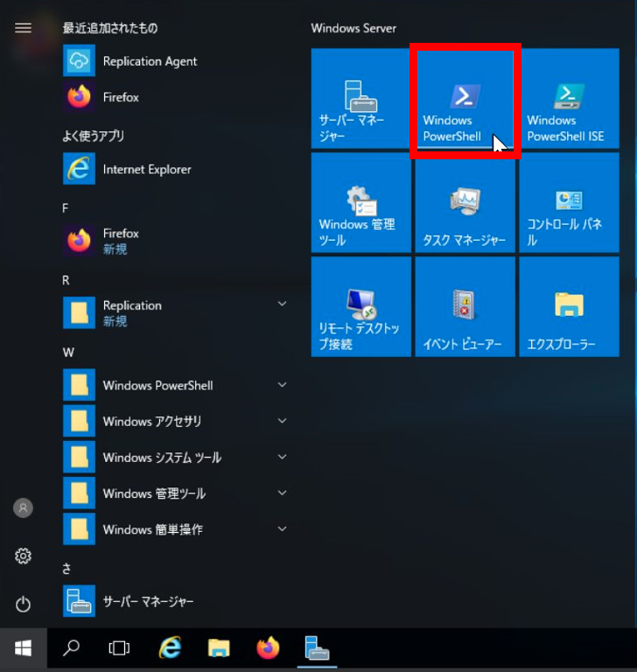Open the Replication folder entry

point(176,313)
